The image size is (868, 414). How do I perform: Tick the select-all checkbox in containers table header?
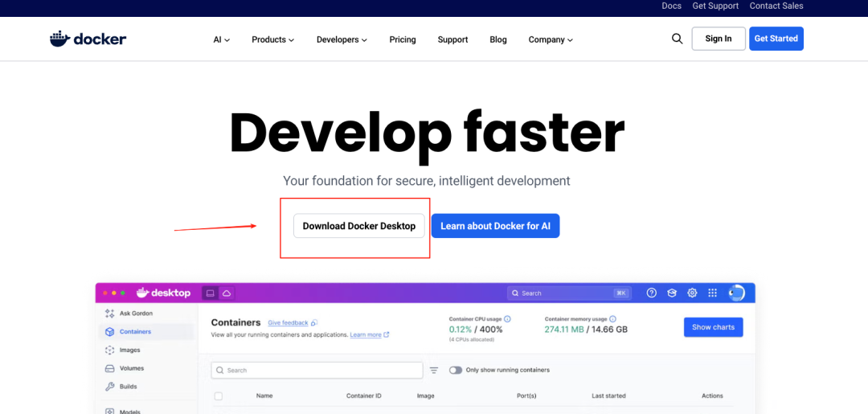click(x=218, y=396)
